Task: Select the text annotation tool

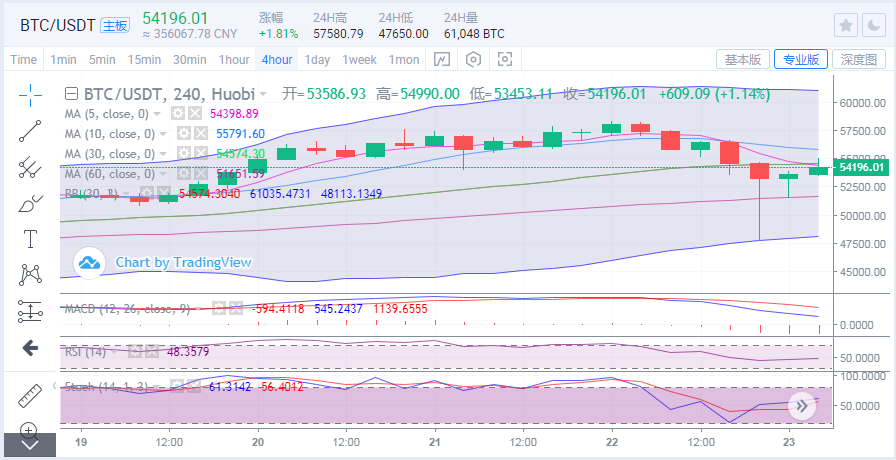Action: click(x=30, y=238)
